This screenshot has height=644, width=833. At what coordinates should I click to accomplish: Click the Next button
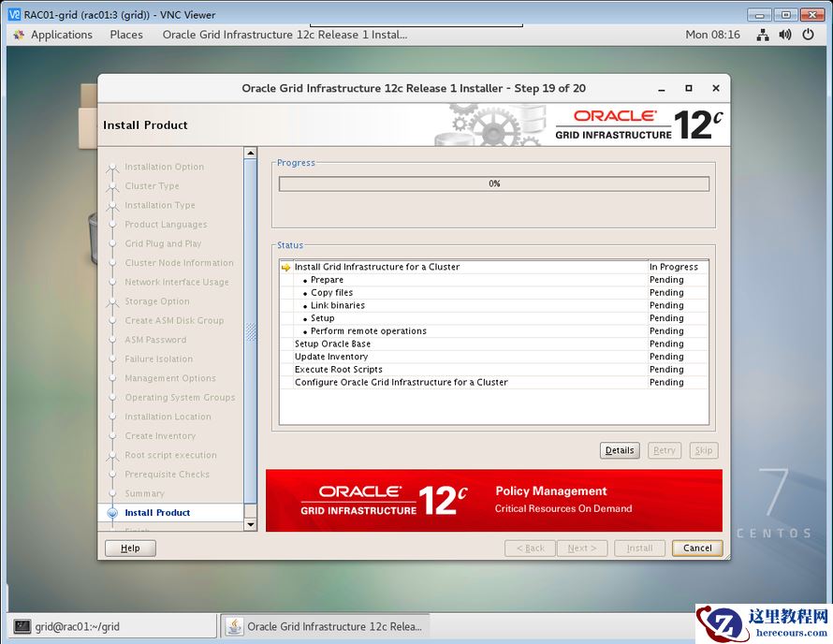[x=582, y=548]
